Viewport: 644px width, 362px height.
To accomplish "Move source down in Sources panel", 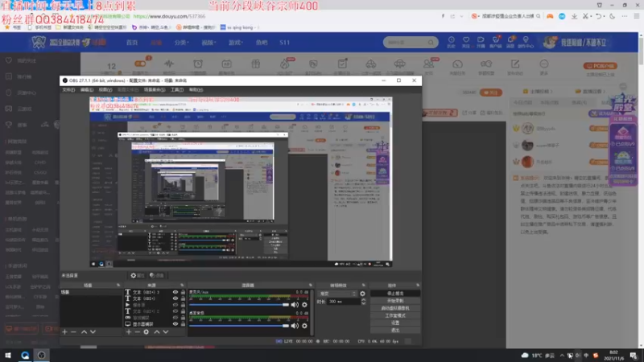I will click(166, 331).
